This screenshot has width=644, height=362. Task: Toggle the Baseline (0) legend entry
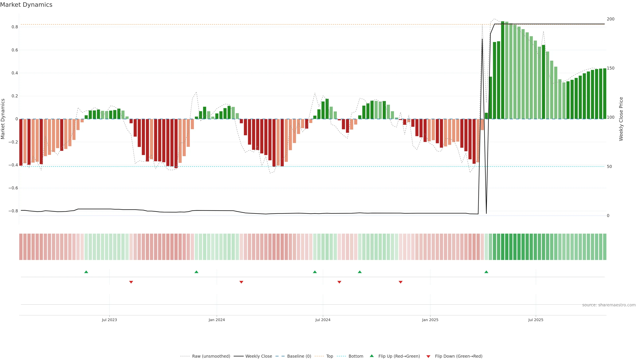click(299, 356)
